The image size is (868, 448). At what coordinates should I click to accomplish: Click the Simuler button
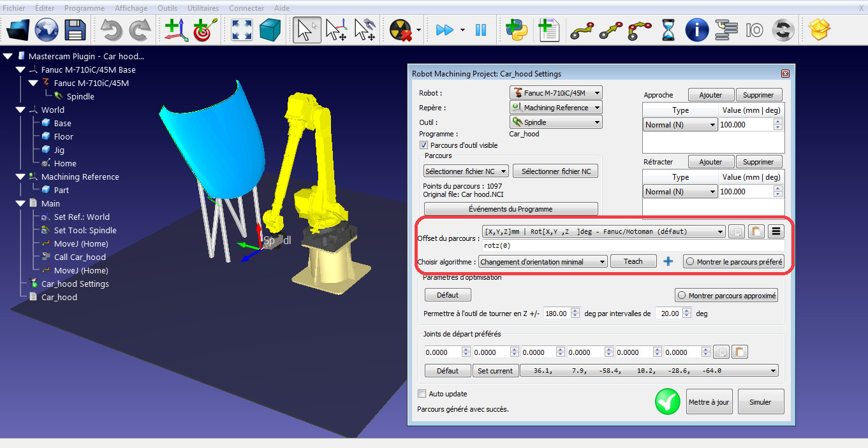(x=760, y=402)
